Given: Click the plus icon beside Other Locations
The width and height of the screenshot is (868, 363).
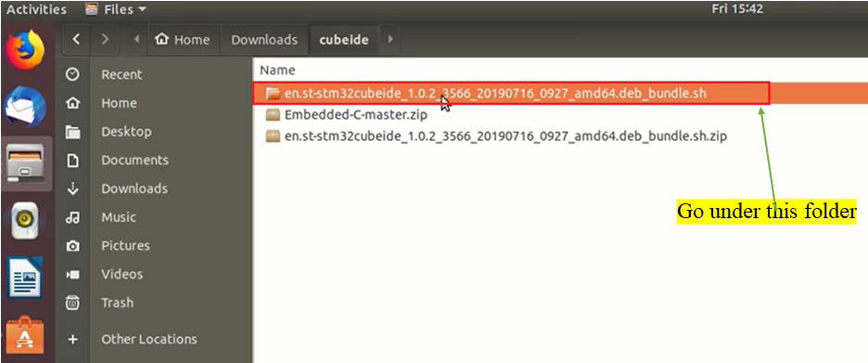Looking at the screenshot, I should tap(72, 339).
